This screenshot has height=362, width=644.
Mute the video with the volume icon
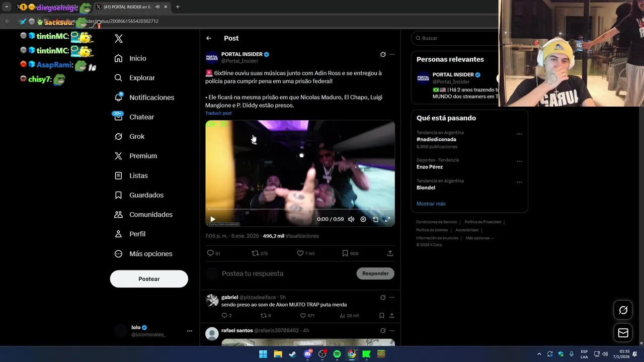click(x=351, y=219)
